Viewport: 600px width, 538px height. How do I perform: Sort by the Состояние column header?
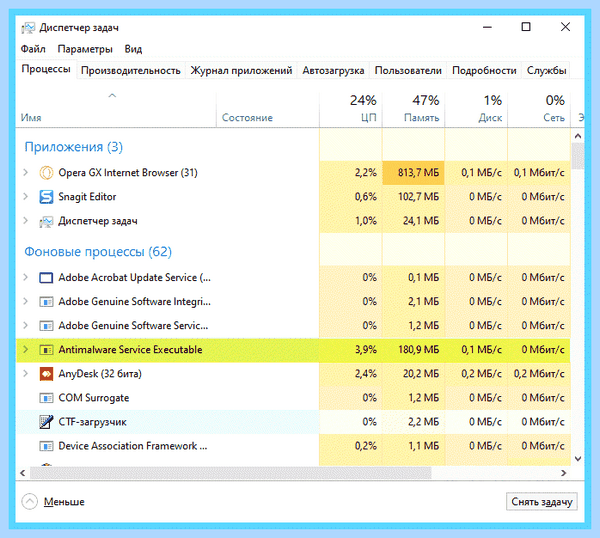[x=267, y=109]
